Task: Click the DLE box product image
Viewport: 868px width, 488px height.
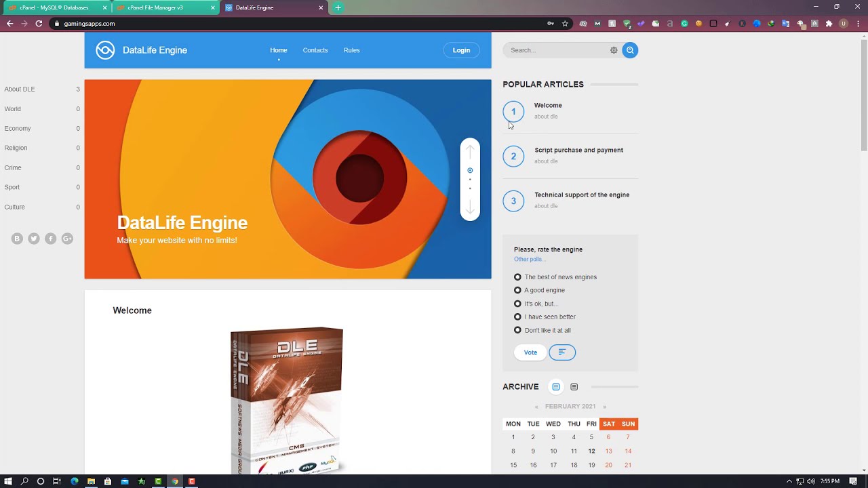Action: pyautogui.click(x=287, y=401)
